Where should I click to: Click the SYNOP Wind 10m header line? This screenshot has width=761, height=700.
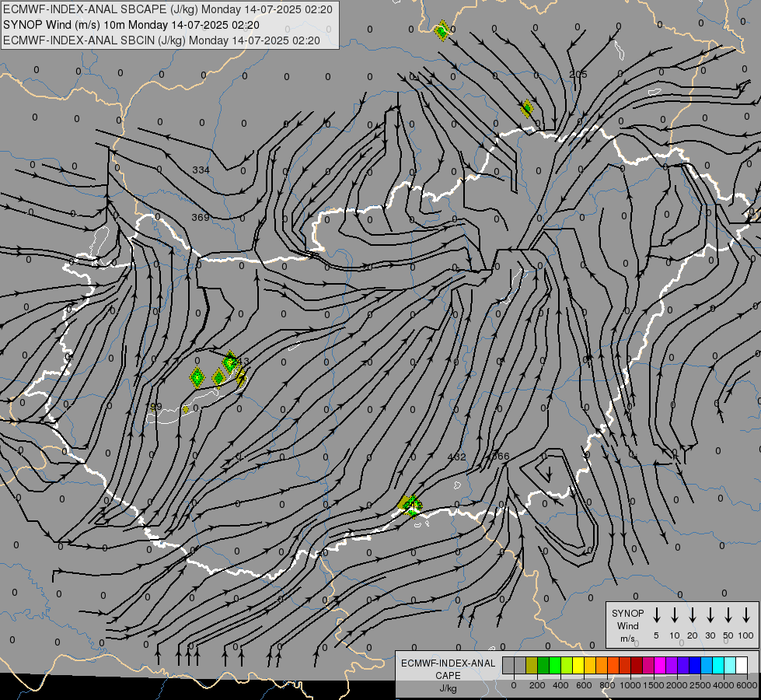(131, 25)
